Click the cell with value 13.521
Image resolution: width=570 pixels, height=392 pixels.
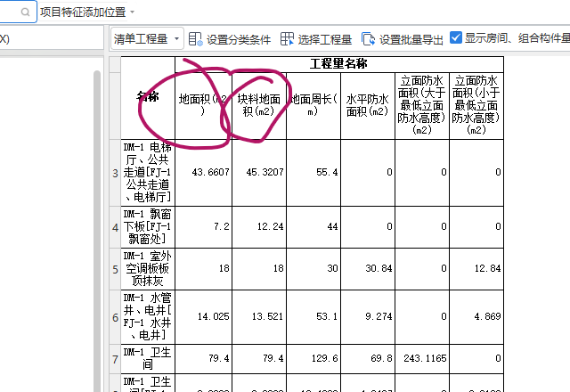coord(259,317)
